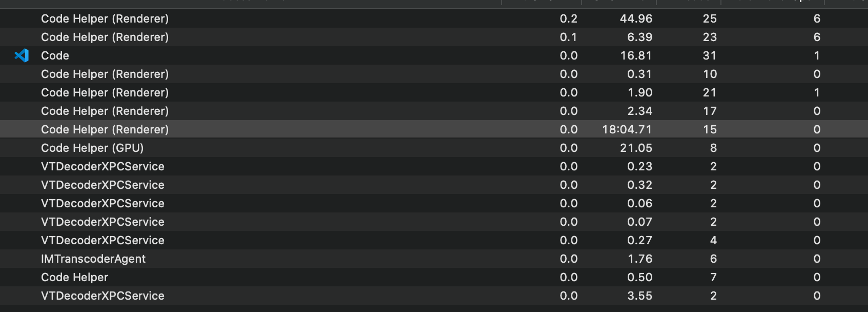Select the Code Helper (Renderer) using 0.2 CPU
Viewport: 868px width, 312px height.
[x=205, y=18]
